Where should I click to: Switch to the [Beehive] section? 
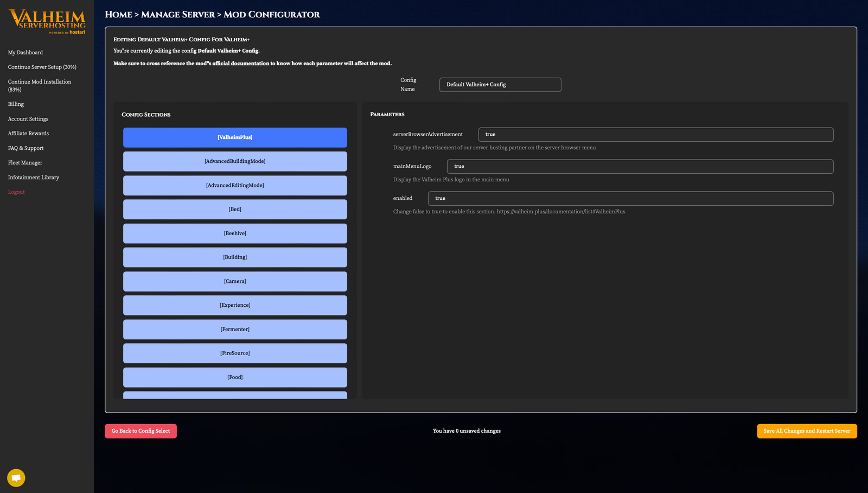(x=235, y=233)
